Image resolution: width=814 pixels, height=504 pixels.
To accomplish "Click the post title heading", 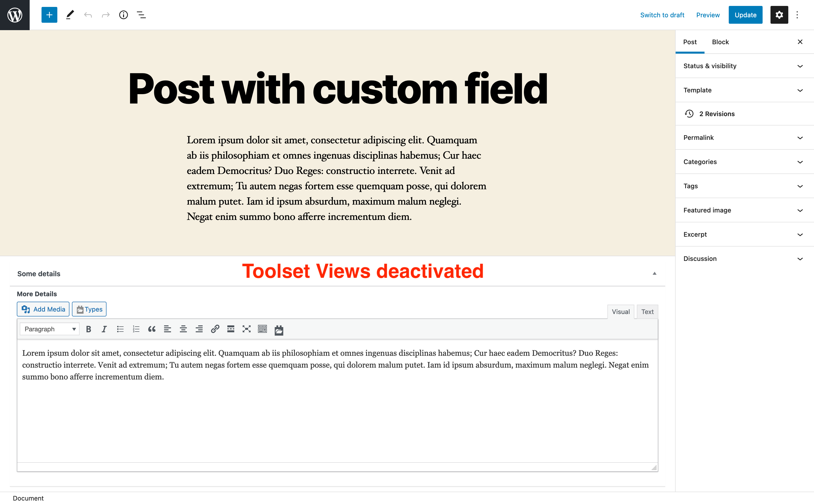I will pos(338,89).
